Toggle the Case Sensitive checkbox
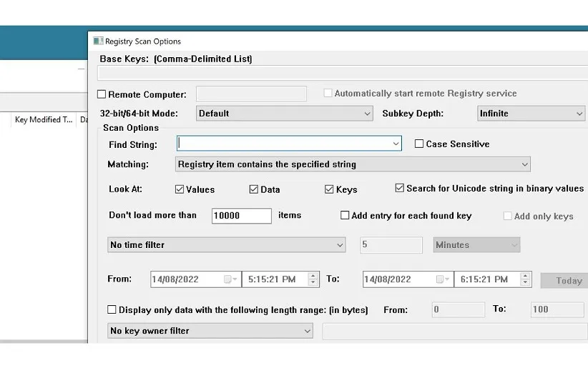 [x=419, y=144]
